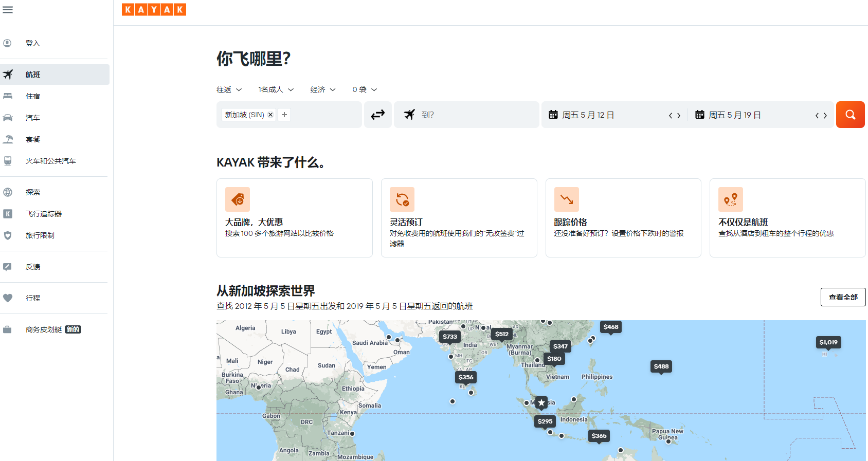Open the hamburger menu icon
Viewport: 868px width, 461px height.
coord(8,10)
